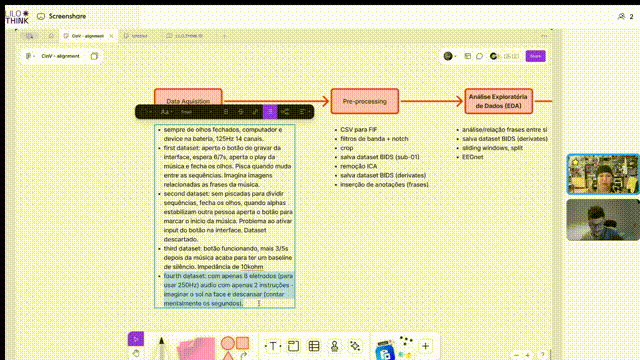
Task: Expand the text size dropdown
Action: click(196, 111)
